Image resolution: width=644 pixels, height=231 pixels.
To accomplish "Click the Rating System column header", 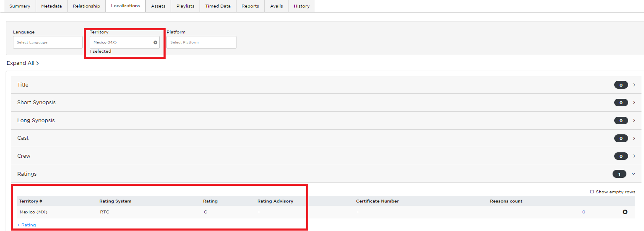I will pyautogui.click(x=115, y=201).
